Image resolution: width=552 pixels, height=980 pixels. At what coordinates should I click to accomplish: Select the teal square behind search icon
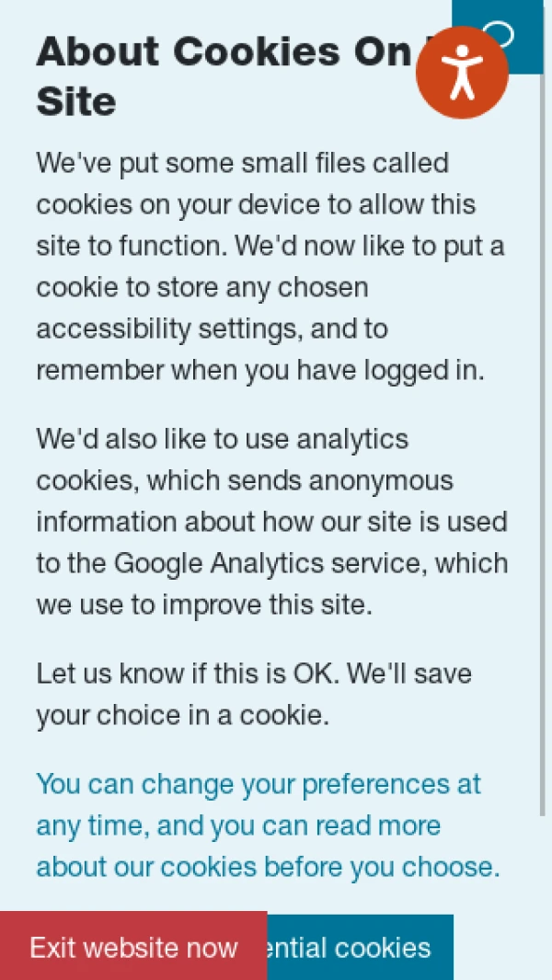tap(498, 36)
